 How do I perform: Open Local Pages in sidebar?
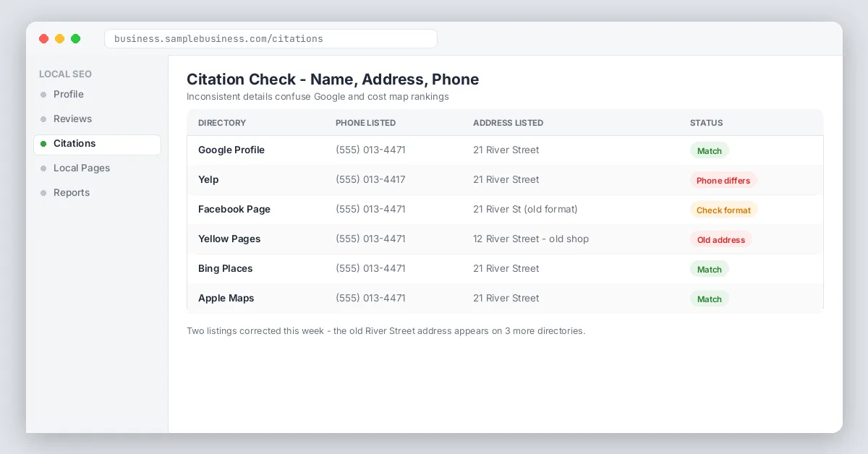(x=97, y=168)
